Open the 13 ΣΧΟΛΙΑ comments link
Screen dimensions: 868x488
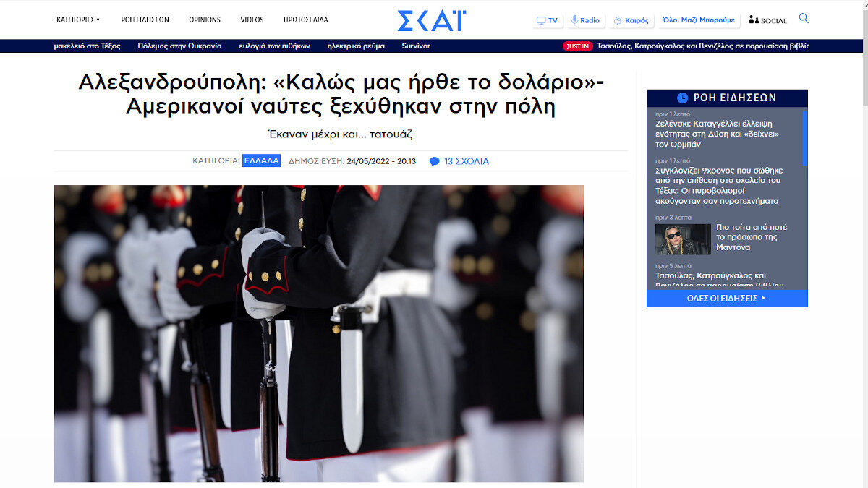(x=466, y=161)
